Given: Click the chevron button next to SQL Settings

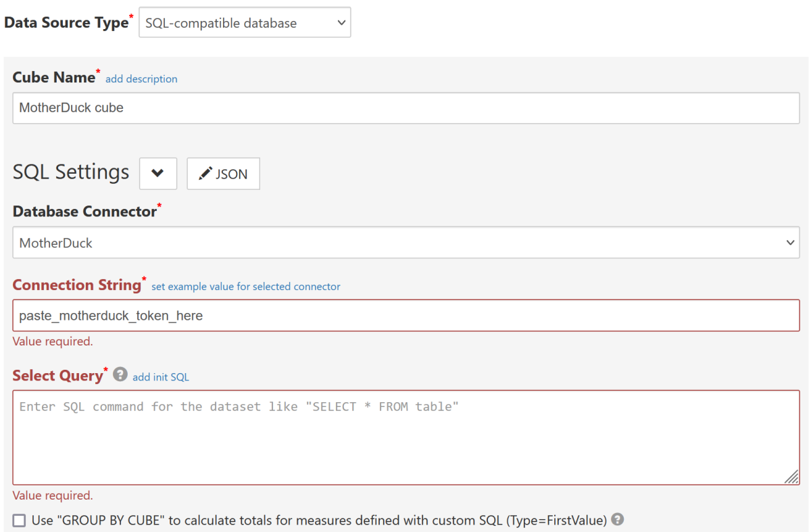Looking at the screenshot, I should (x=157, y=173).
